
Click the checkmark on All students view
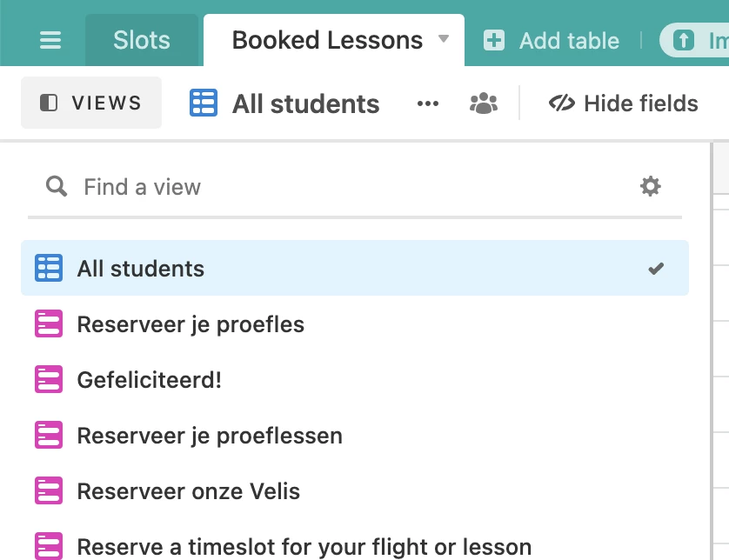pyautogui.click(x=656, y=268)
